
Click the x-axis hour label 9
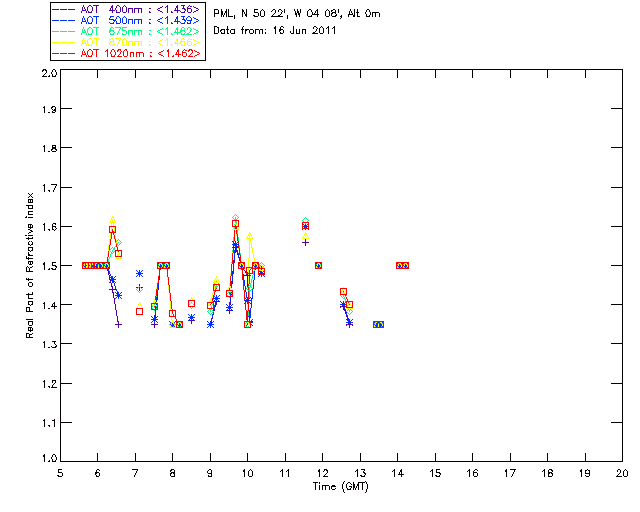click(210, 473)
